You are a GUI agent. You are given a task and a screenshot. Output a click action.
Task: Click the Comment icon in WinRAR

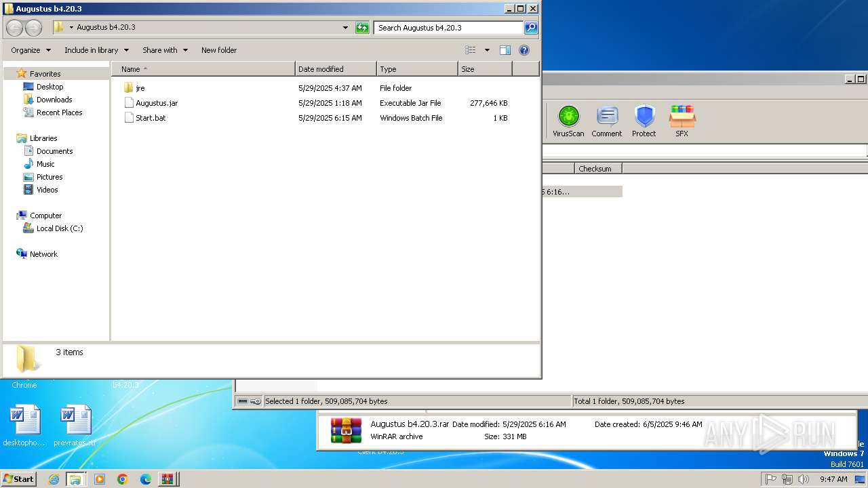pyautogui.click(x=606, y=121)
